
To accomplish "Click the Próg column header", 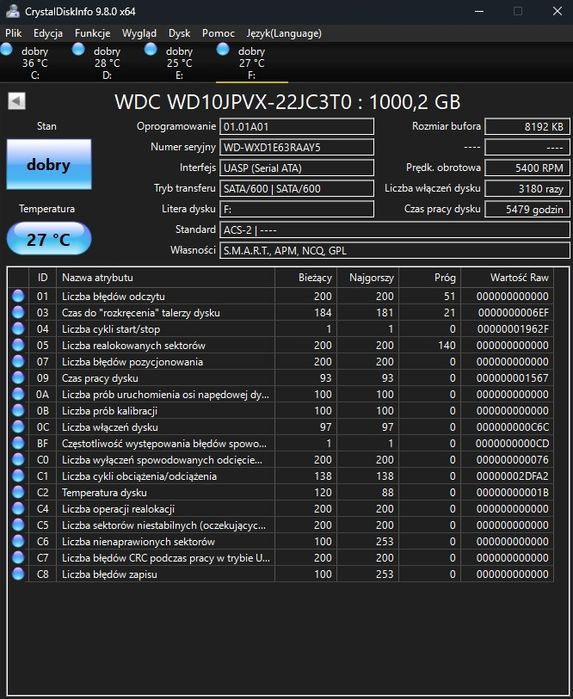I will coord(429,277).
